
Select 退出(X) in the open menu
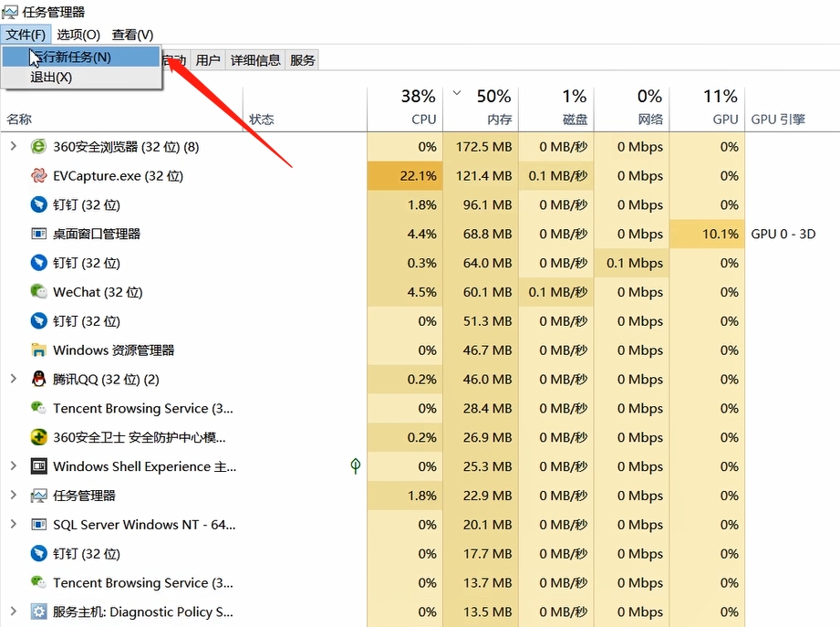click(x=51, y=78)
